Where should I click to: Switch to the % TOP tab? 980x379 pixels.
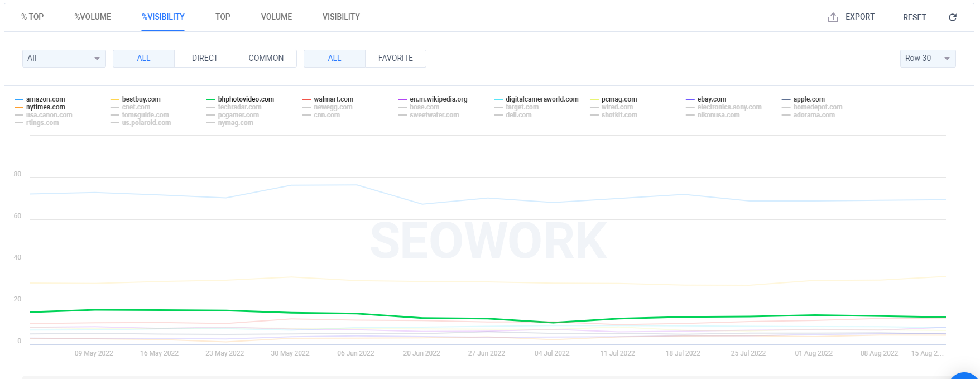(x=32, y=17)
